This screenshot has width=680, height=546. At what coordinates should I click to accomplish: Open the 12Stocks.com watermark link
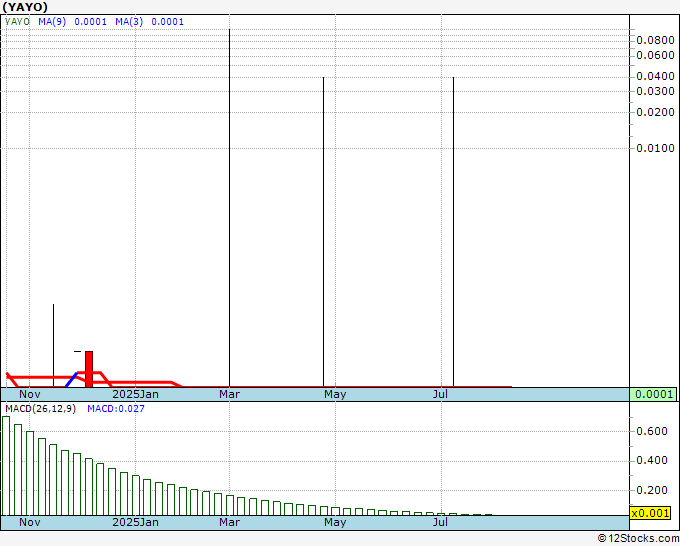[637, 538]
